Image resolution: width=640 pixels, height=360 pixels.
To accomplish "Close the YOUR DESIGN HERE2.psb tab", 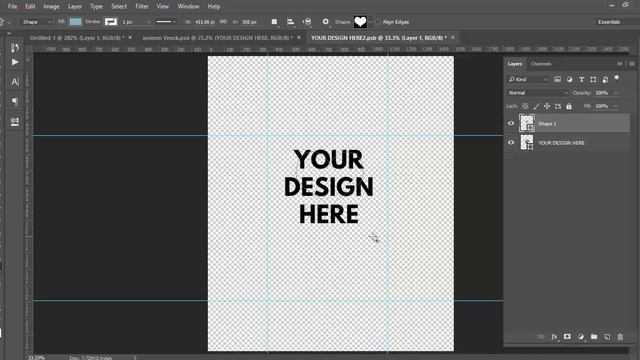I will point(453,38).
